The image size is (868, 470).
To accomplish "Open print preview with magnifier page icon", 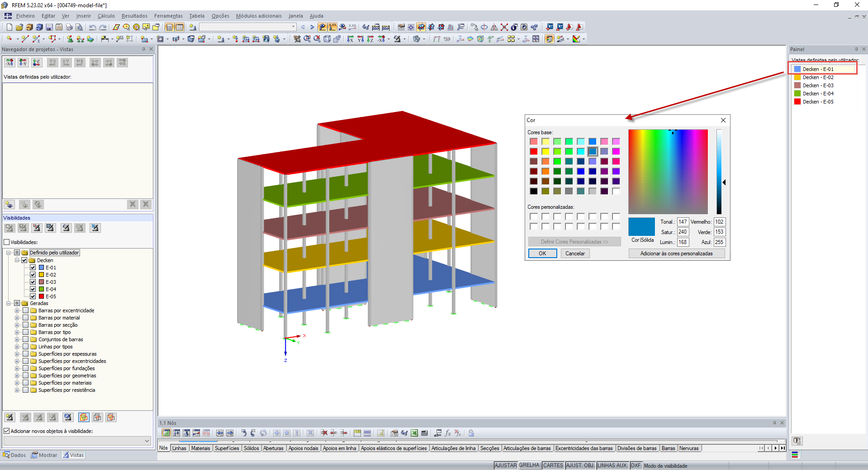I will [x=79, y=27].
